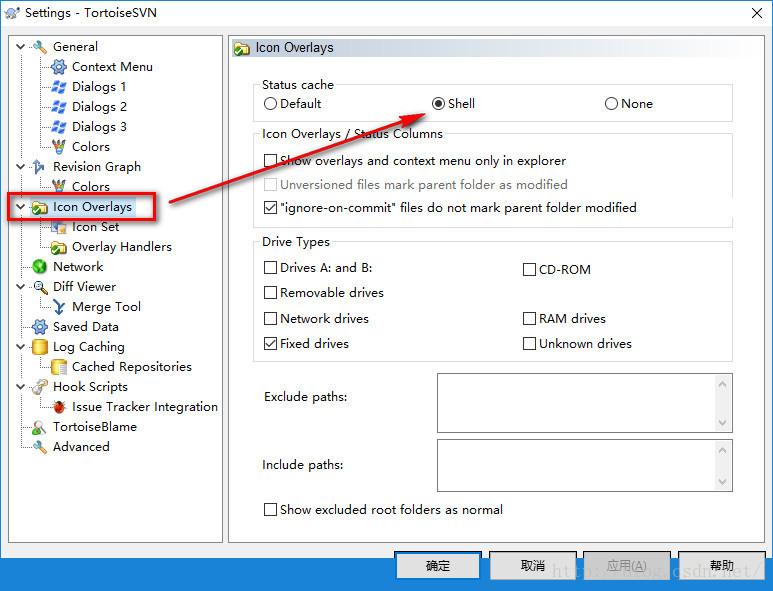This screenshot has height=591, width=773.
Task: Click the Colors icon under General
Action: pyautogui.click(x=59, y=146)
